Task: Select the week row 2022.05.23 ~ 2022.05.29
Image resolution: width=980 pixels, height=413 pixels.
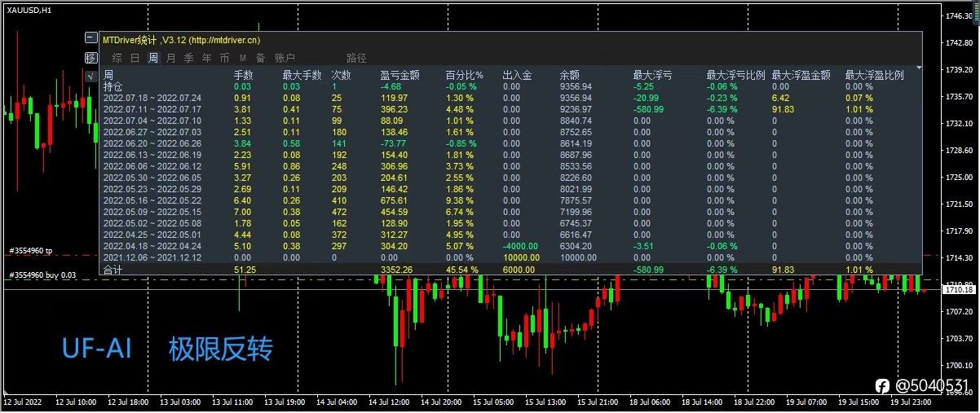Action: (510, 189)
